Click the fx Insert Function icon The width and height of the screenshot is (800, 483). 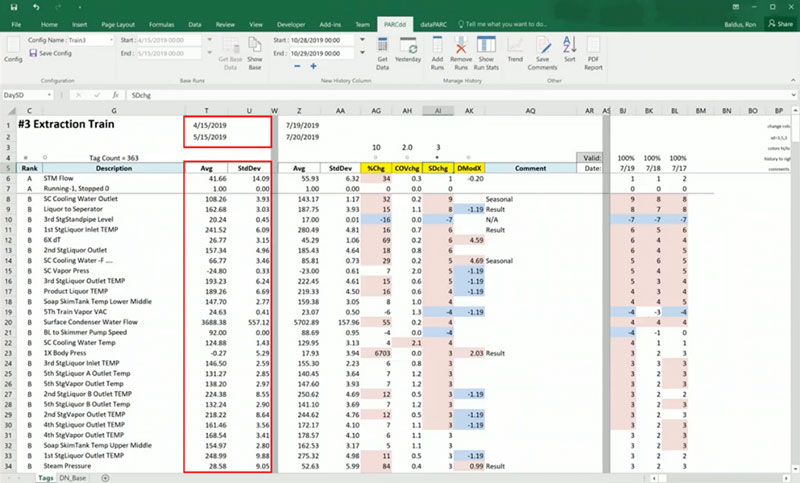click(116, 95)
